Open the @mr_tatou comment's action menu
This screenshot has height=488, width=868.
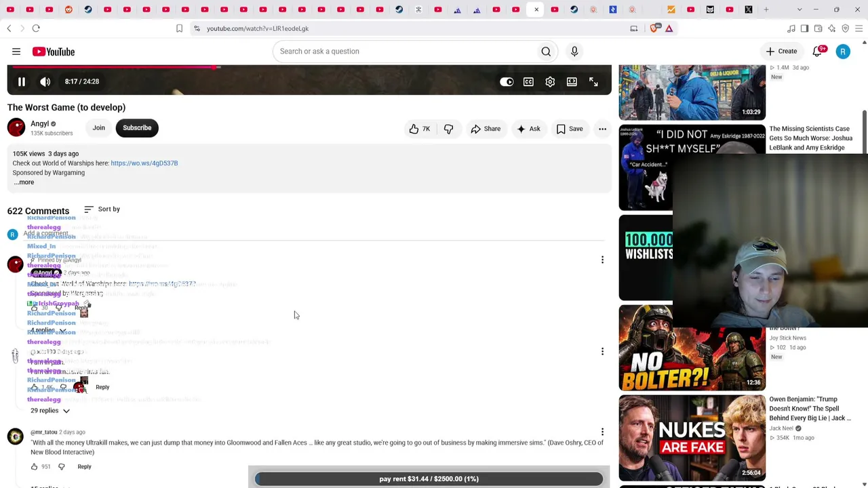point(602,432)
